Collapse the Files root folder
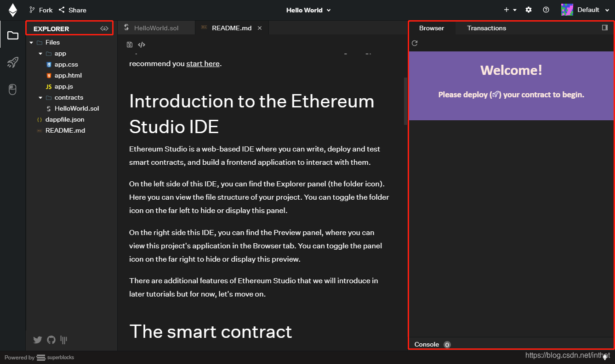 point(31,42)
